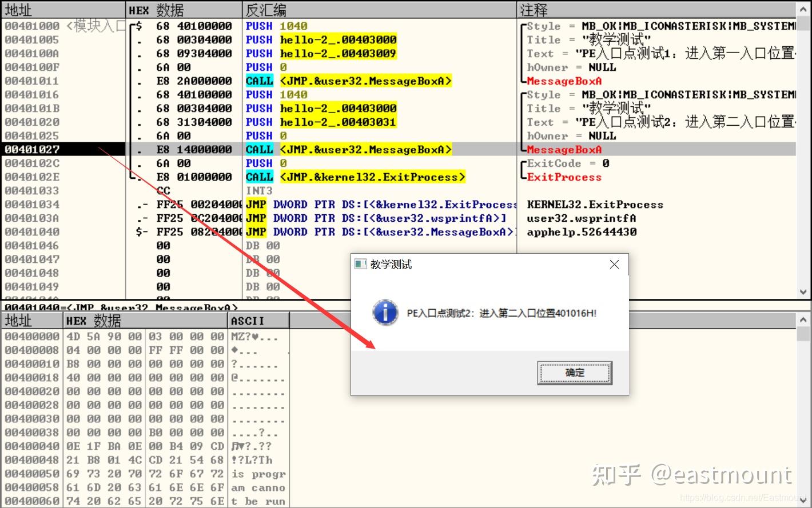
Task: Click the information icon inside the 教学测试 dialog
Action: coord(385,313)
